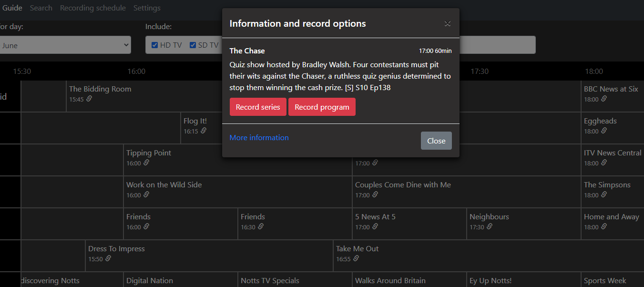Viewport: 644px width, 287px height.
Task: Click link icon for Work on the Wild Side
Action: coord(146,195)
